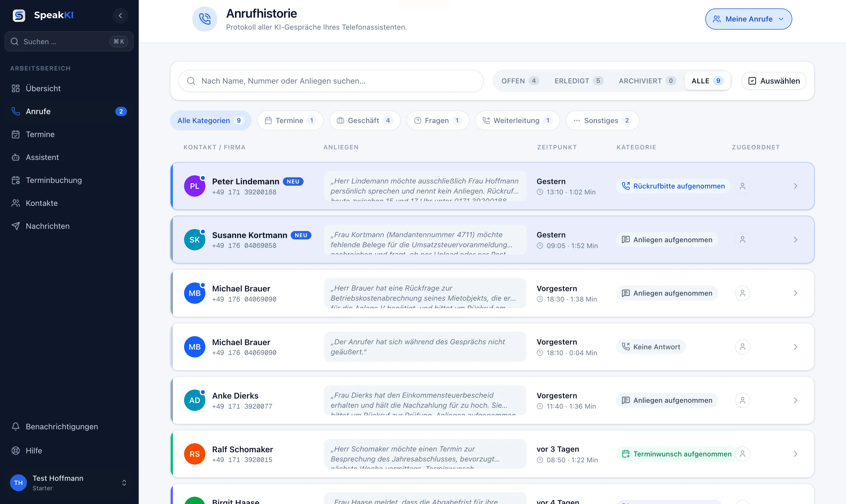Expand Ralf Schomaker call row chevron
Image resolution: width=846 pixels, height=504 pixels.
795,454
